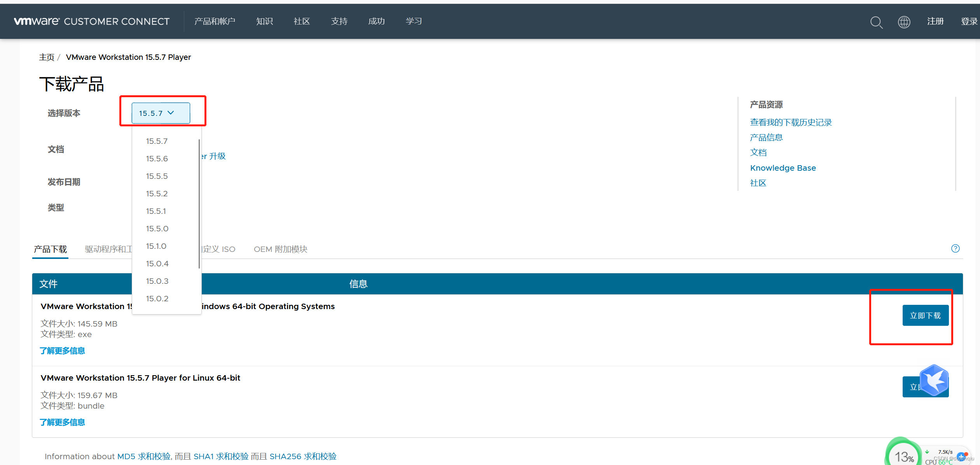Viewport: 980px width, 465px height.
Task: Switch to the 驱动程序和工具 tab
Action: pos(108,249)
